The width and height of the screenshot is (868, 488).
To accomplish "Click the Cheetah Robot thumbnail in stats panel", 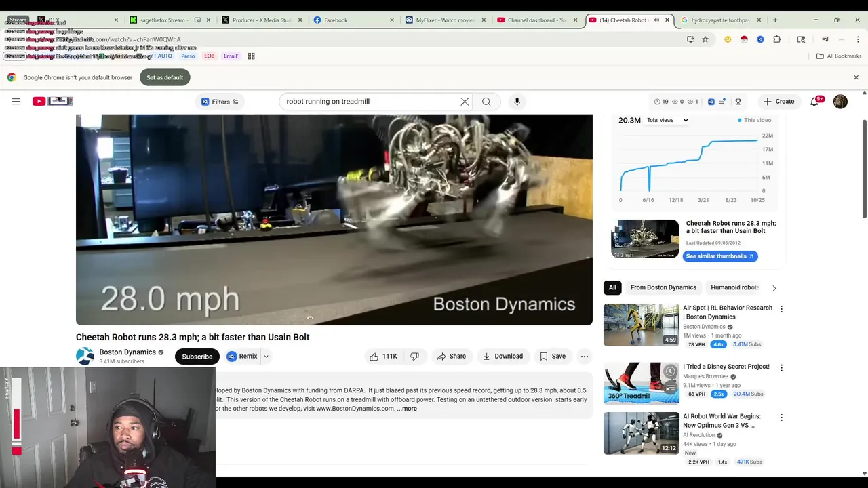I will click(645, 239).
